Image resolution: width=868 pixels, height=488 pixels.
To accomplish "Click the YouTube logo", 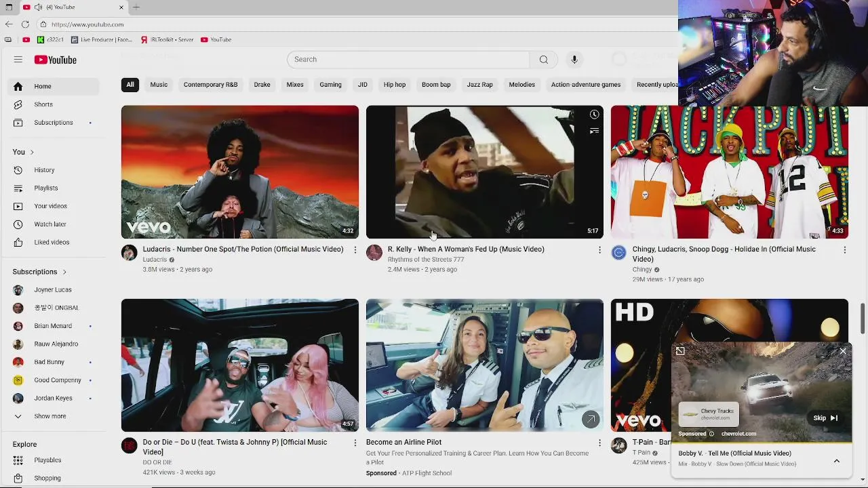I will click(56, 60).
